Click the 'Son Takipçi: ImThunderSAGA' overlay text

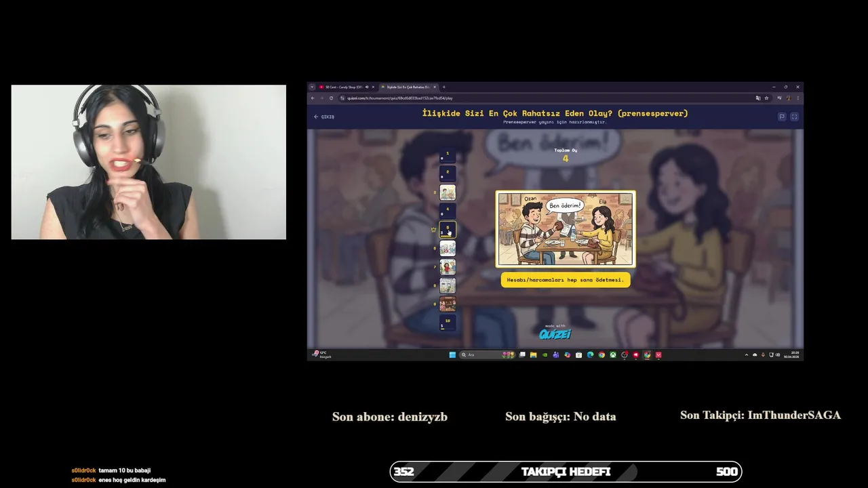tap(761, 415)
